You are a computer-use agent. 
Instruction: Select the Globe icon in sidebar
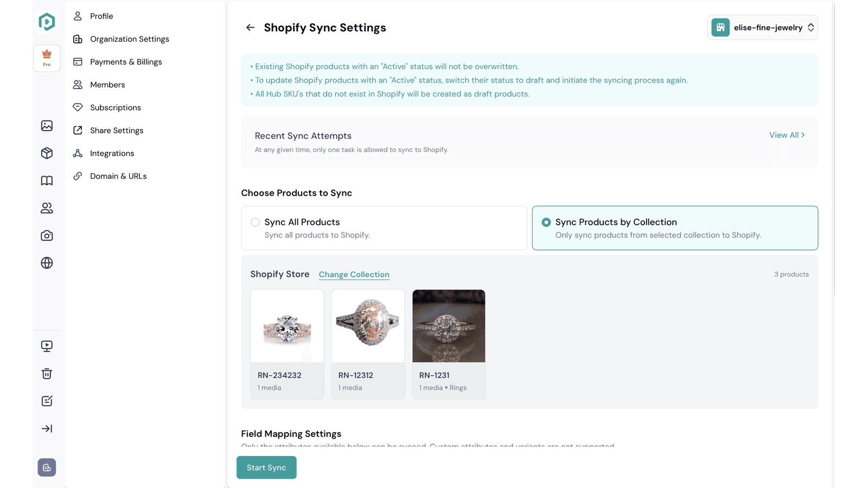pyautogui.click(x=47, y=263)
